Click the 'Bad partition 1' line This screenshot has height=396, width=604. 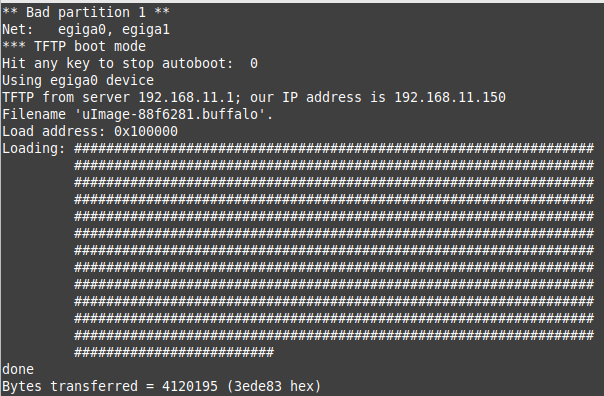(86, 12)
